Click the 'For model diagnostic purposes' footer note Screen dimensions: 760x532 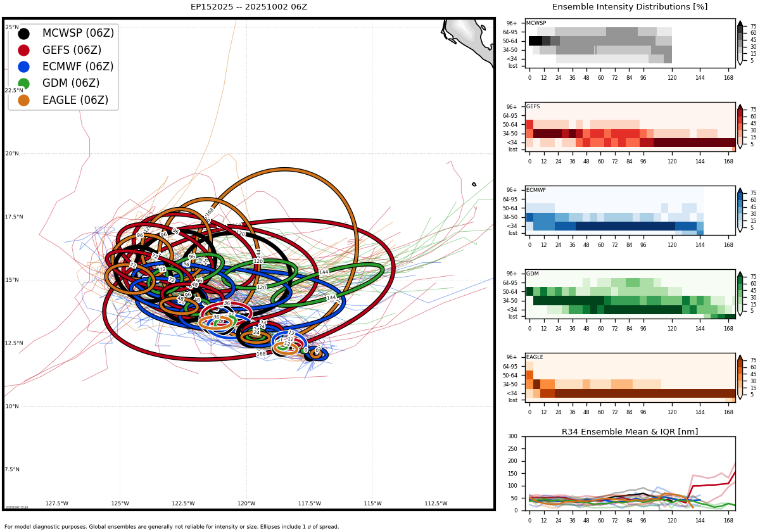point(172,527)
